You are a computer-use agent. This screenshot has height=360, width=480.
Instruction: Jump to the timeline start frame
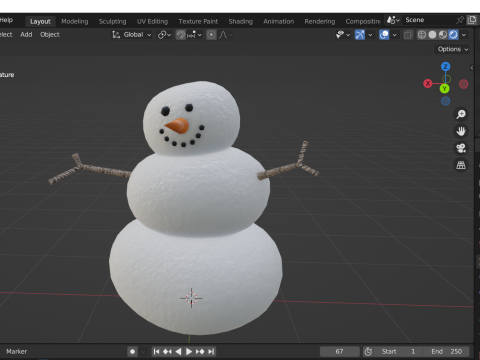pyautogui.click(x=156, y=351)
